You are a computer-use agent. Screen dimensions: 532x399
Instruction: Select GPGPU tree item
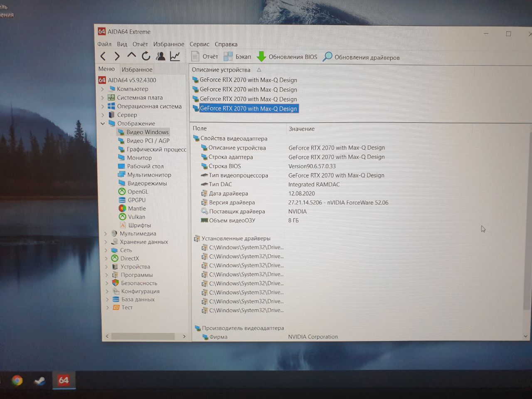[x=132, y=200]
